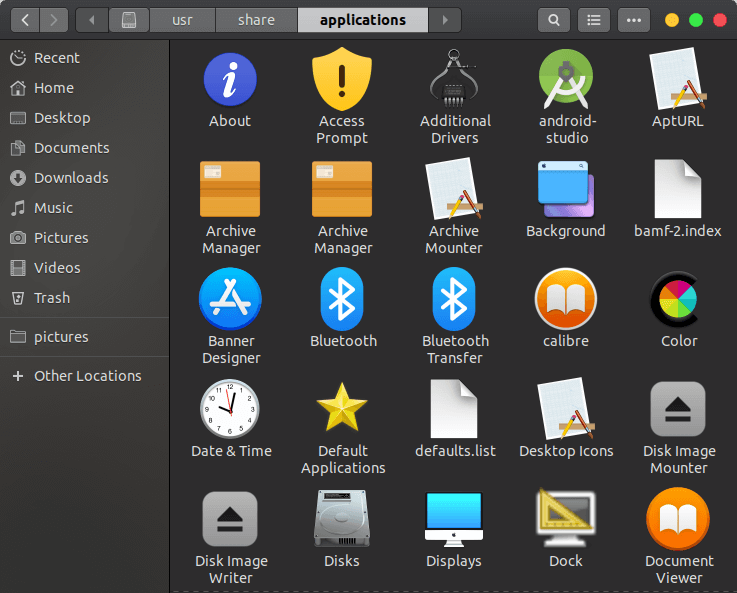
Task: Open the three-dots options menu
Action: (633, 20)
